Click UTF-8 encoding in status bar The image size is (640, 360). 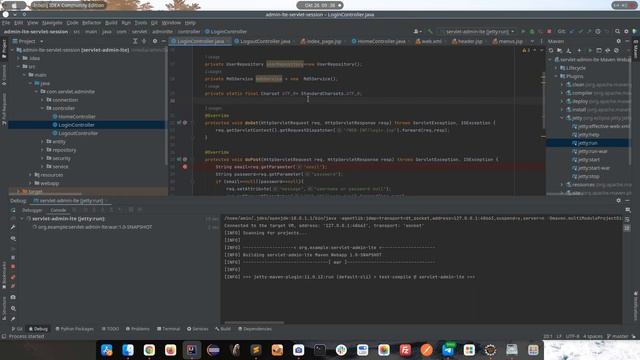tap(572, 336)
